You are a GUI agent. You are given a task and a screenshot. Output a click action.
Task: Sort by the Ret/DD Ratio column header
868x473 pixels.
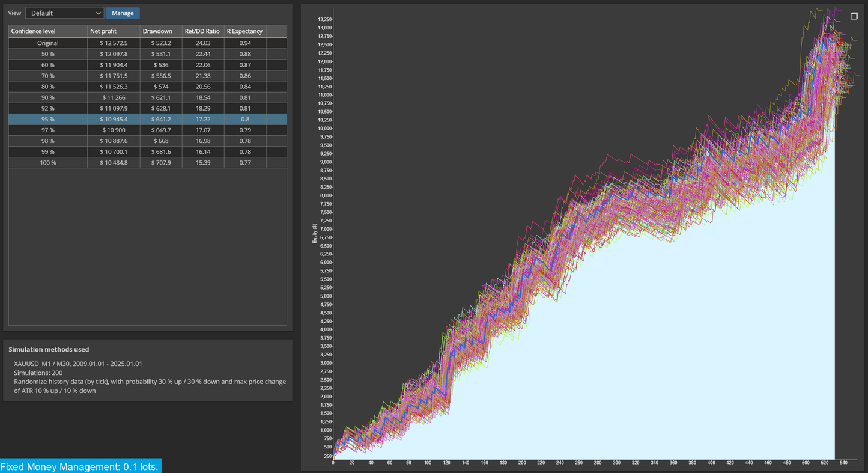click(x=203, y=31)
